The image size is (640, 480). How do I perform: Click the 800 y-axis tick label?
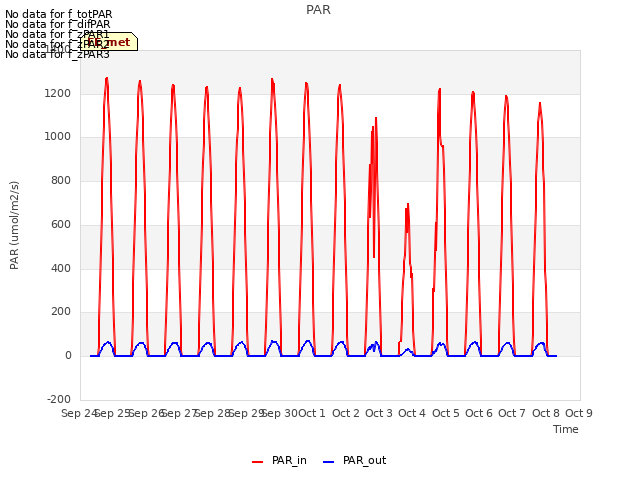tap(61, 180)
